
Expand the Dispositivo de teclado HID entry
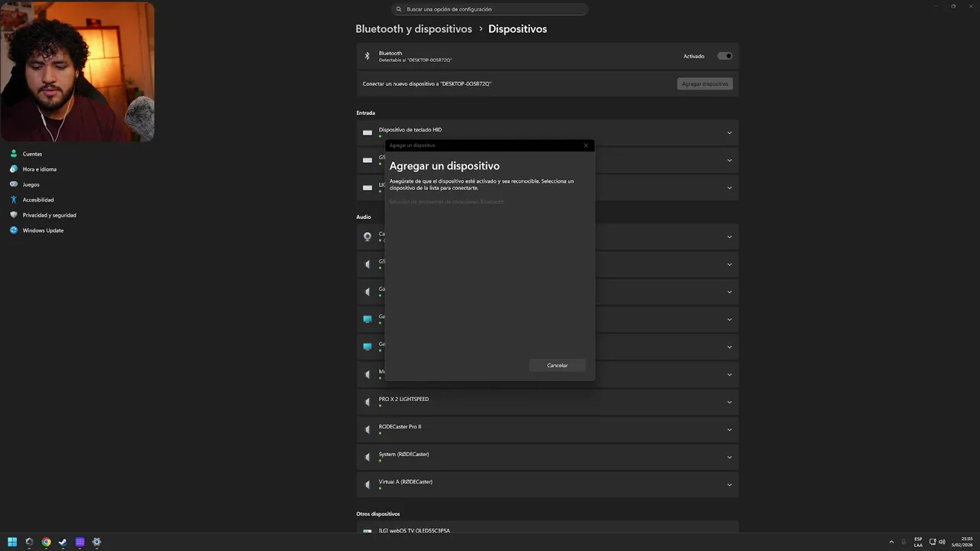pyautogui.click(x=729, y=133)
